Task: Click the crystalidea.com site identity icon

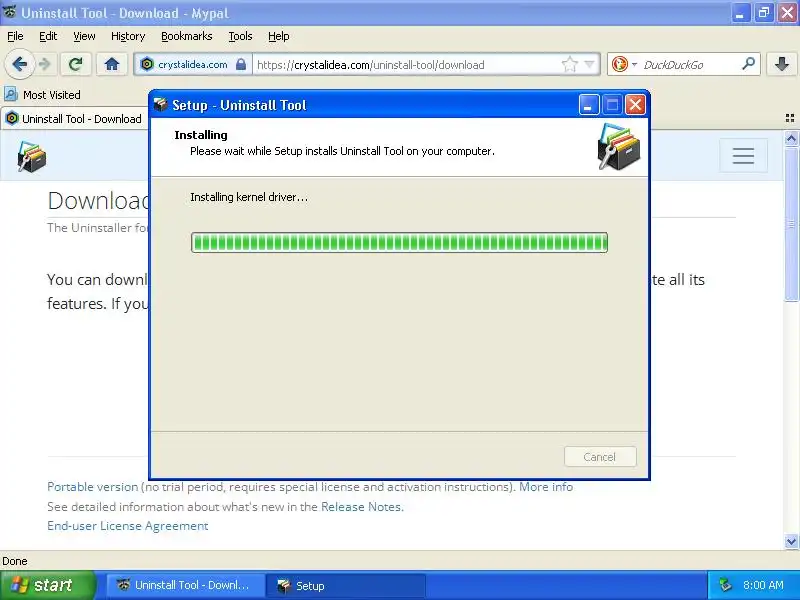Action: [147, 64]
